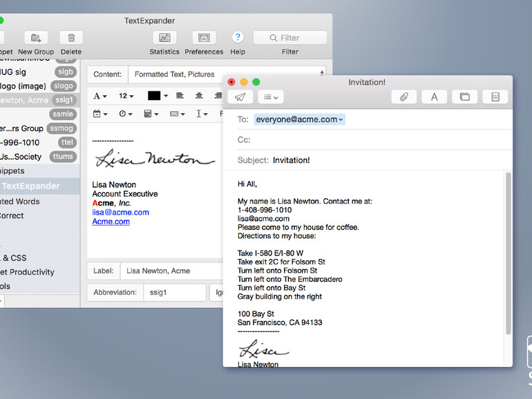Click the Mail message vertical scrollbar

tap(508, 253)
